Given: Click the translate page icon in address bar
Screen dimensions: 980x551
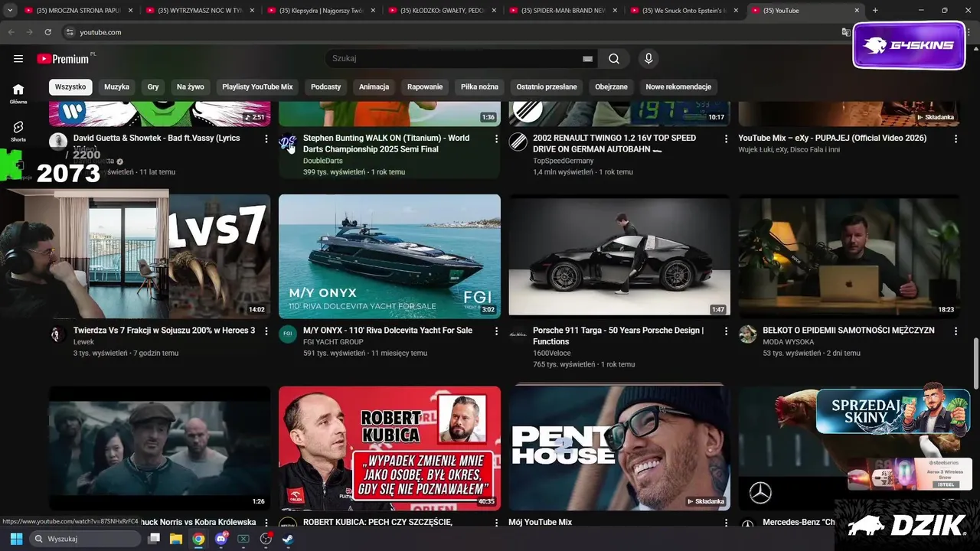Looking at the screenshot, I should point(845,32).
